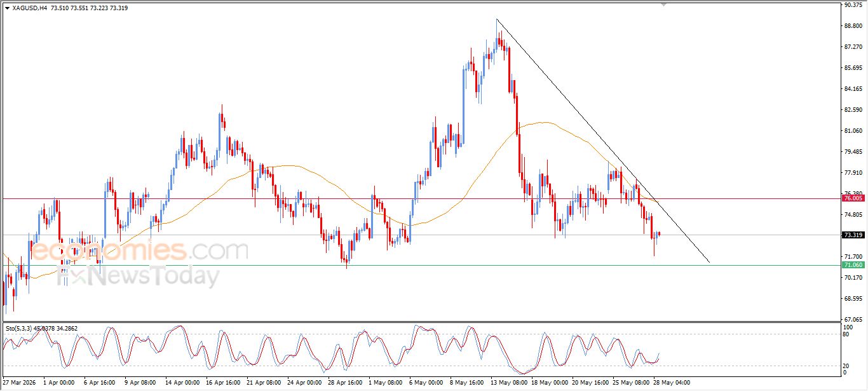Select the green 71.060 price tag
This screenshot has height=391, width=868.
pyautogui.click(x=853, y=265)
